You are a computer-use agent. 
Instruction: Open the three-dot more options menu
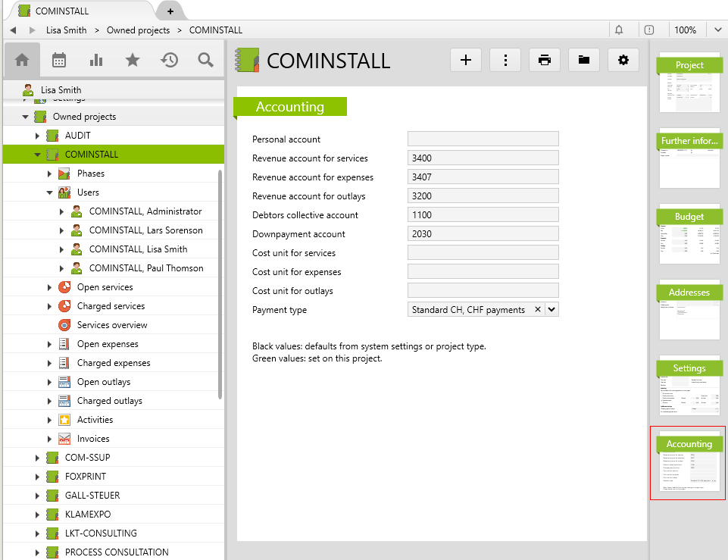pyautogui.click(x=505, y=60)
